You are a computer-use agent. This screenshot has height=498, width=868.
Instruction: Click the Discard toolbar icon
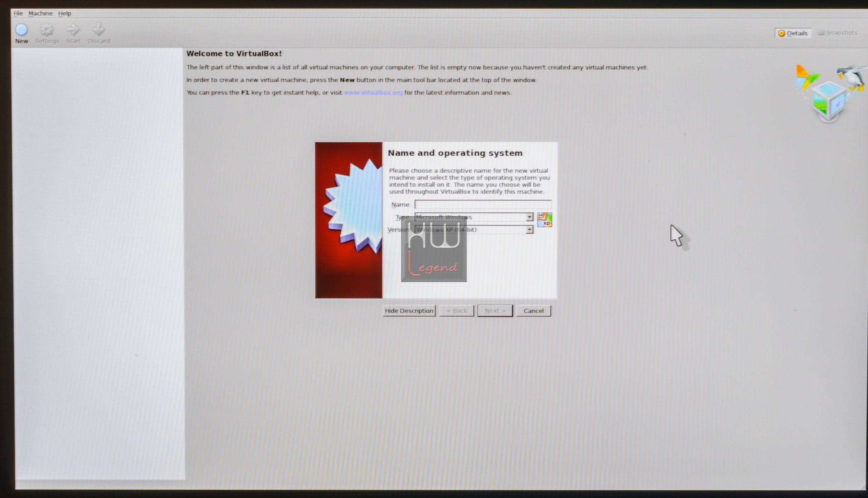pyautogui.click(x=99, y=33)
